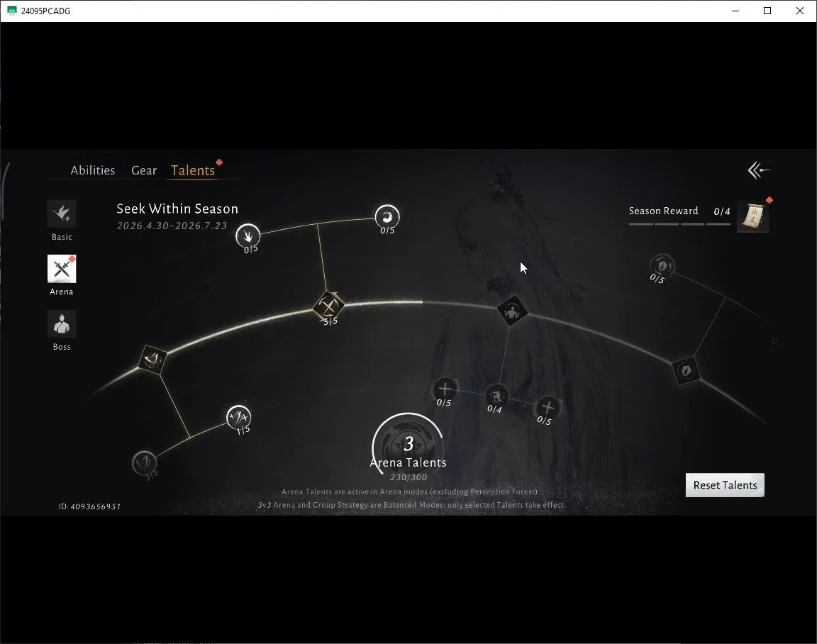Open the Talents tab
Screen dimensions: 817x644
click(193, 170)
